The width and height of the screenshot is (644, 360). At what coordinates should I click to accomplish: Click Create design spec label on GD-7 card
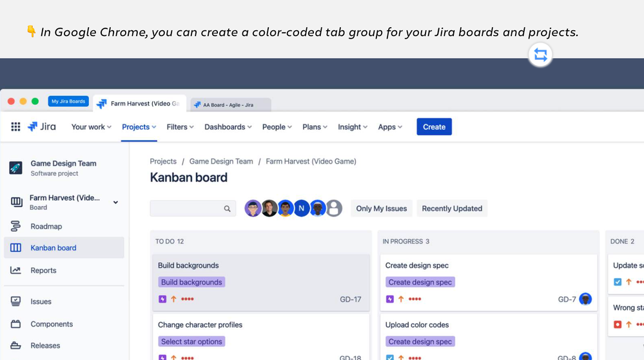pyautogui.click(x=420, y=282)
